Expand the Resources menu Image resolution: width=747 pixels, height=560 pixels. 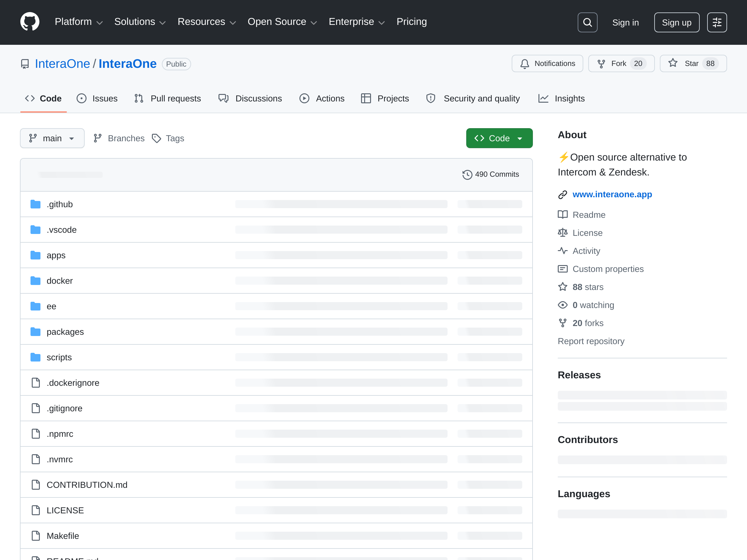207,22
